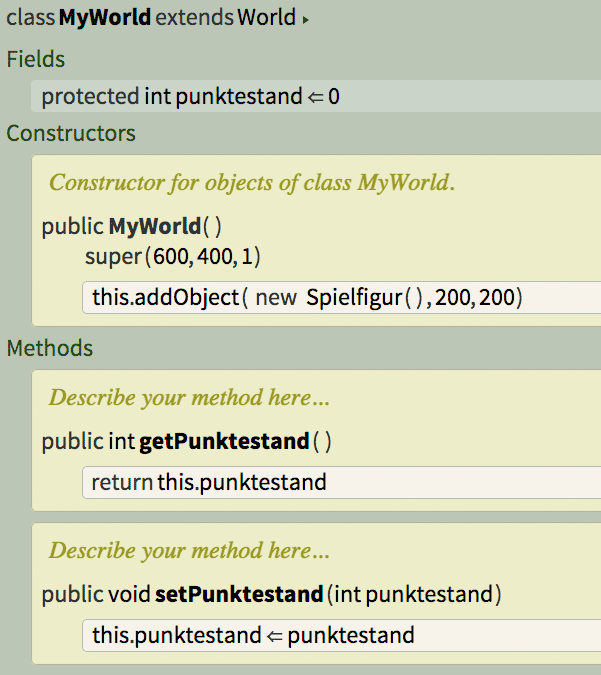Click the setPunktestand method name
The image size is (601, 675).
coord(239,595)
